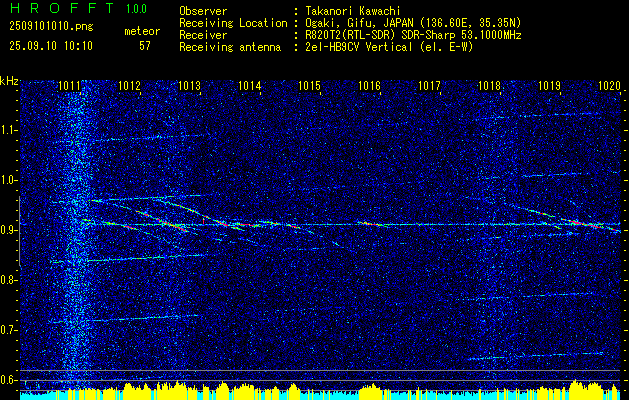Click the Observer field label
Screen dimensions: 629x400
(x=203, y=11)
